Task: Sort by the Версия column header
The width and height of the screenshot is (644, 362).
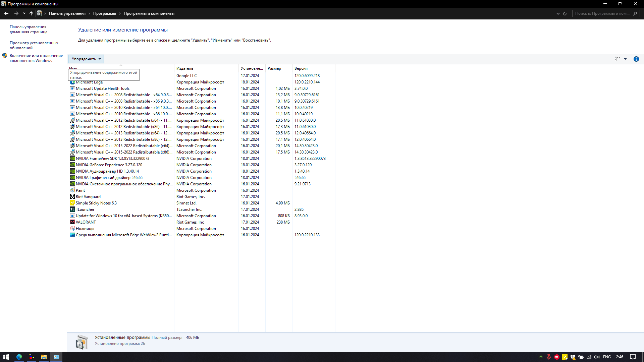Action: pyautogui.click(x=314, y=68)
